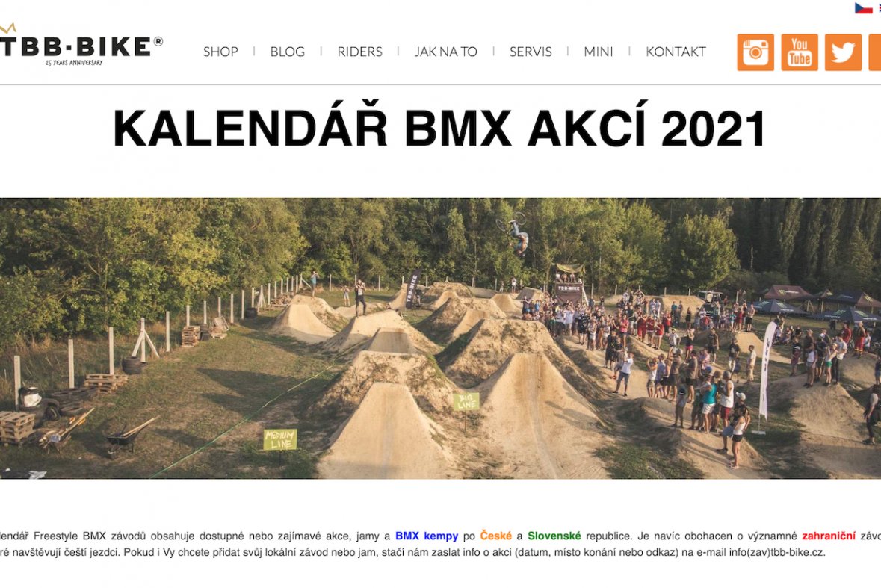Click the dirt jump hero photo
Viewport: 881px width, 588px height.
pos(441,338)
